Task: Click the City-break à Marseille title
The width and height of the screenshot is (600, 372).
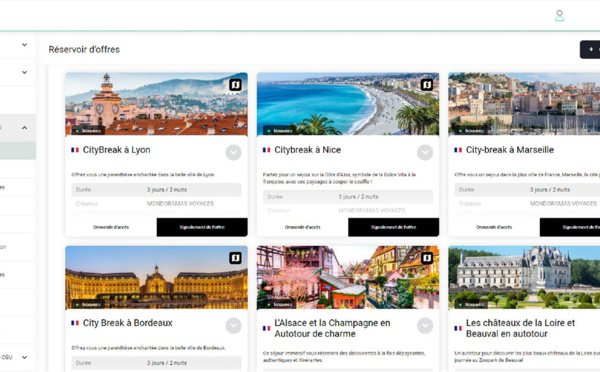Action: [510, 150]
